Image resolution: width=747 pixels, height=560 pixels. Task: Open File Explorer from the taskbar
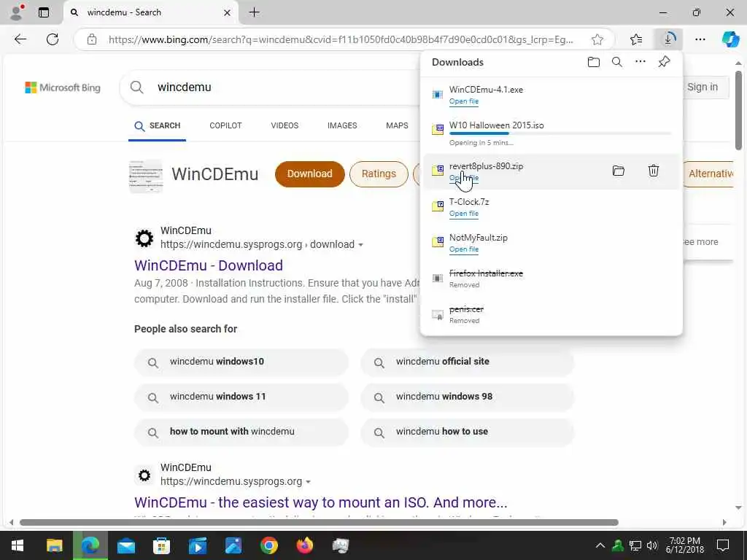pos(54,545)
